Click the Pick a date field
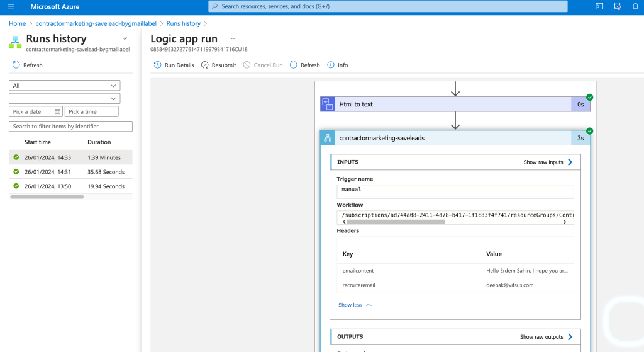Screen dimensions: 644x352 pos(36,111)
